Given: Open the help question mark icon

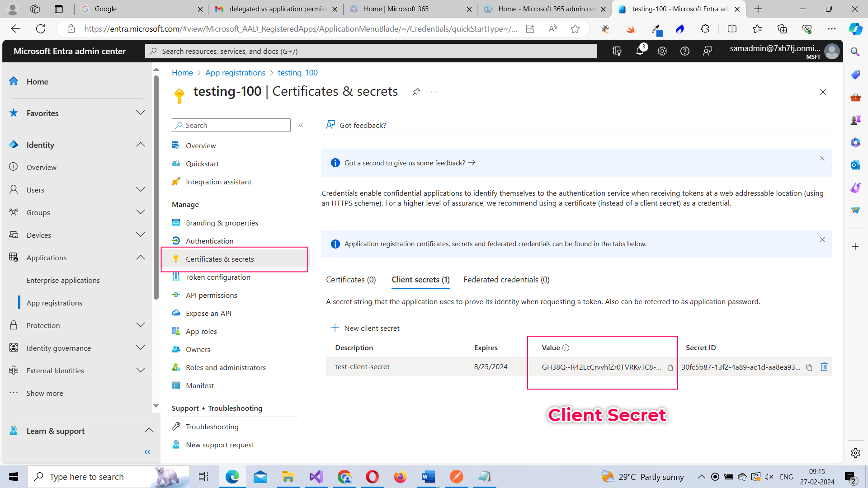Looking at the screenshot, I should click(x=684, y=51).
